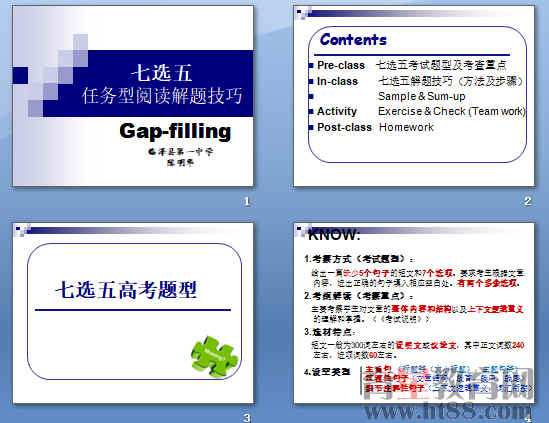Click slide number 1 label
Image resolution: width=549 pixels, height=423 pixels.
tap(247, 201)
